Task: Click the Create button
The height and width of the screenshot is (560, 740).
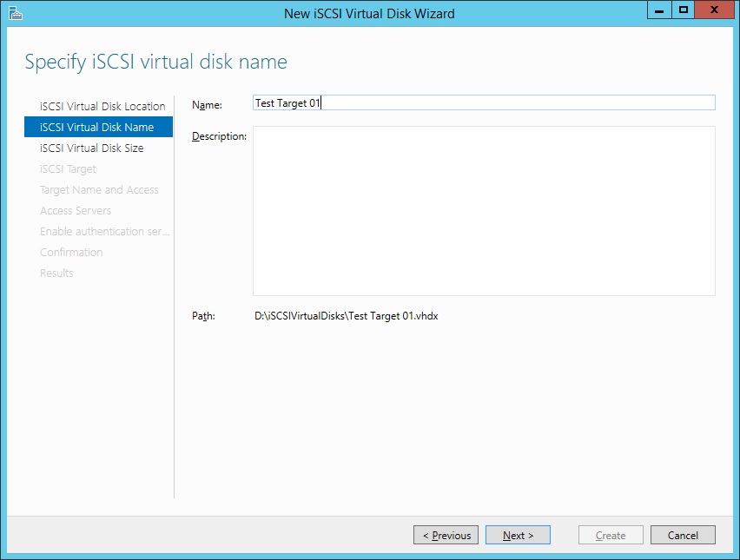Action: tap(611, 535)
